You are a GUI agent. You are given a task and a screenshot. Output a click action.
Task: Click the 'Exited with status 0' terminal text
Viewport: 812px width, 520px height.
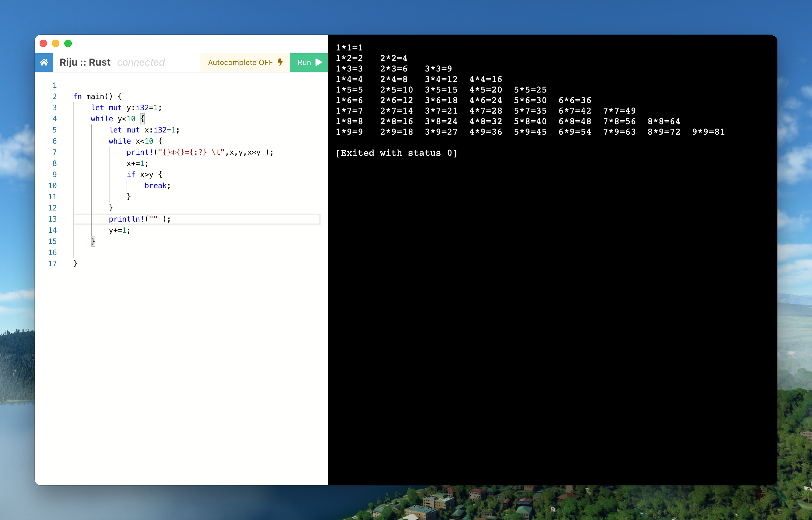(396, 153)
